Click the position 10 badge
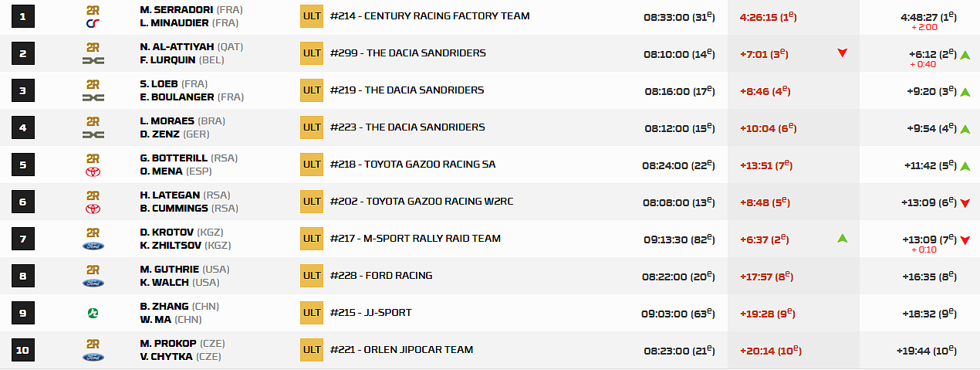This screenshot has height=370, width=980. 23,350
